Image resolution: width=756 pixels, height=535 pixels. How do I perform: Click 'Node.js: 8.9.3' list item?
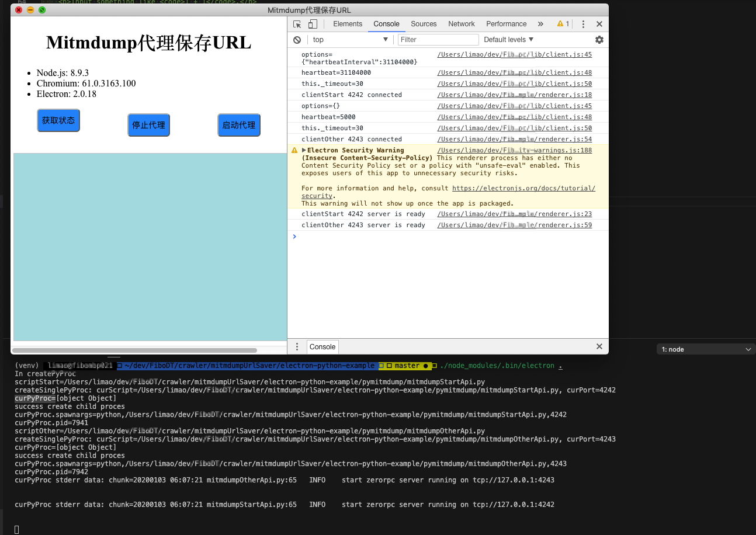[63, 73]
